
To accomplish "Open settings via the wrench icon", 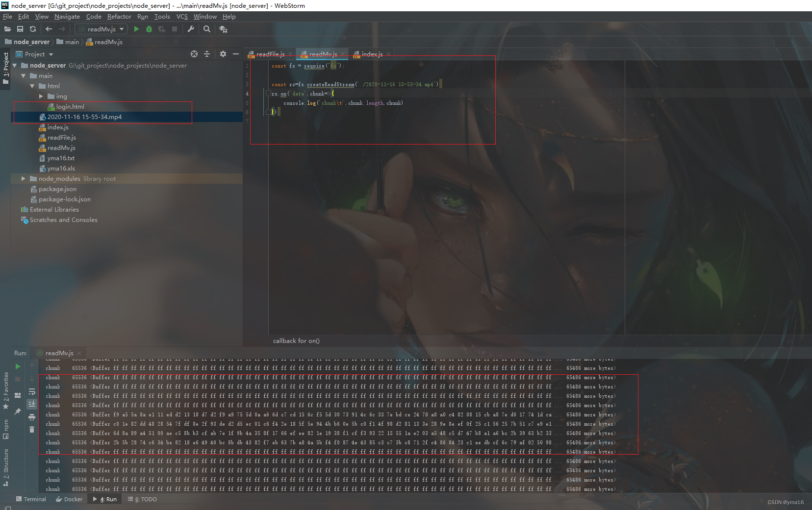I will [x=191, y=29].
